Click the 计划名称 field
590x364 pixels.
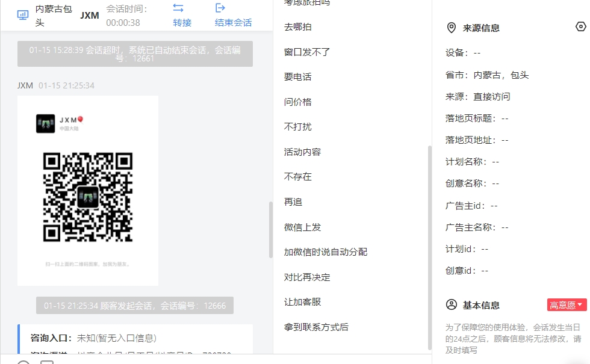(x=472, y=162)
